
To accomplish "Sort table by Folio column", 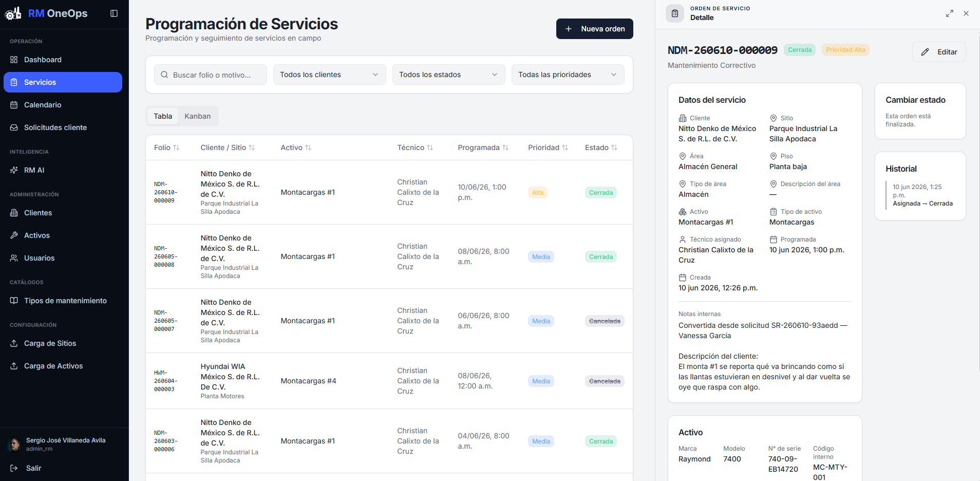I will [167, 147].
